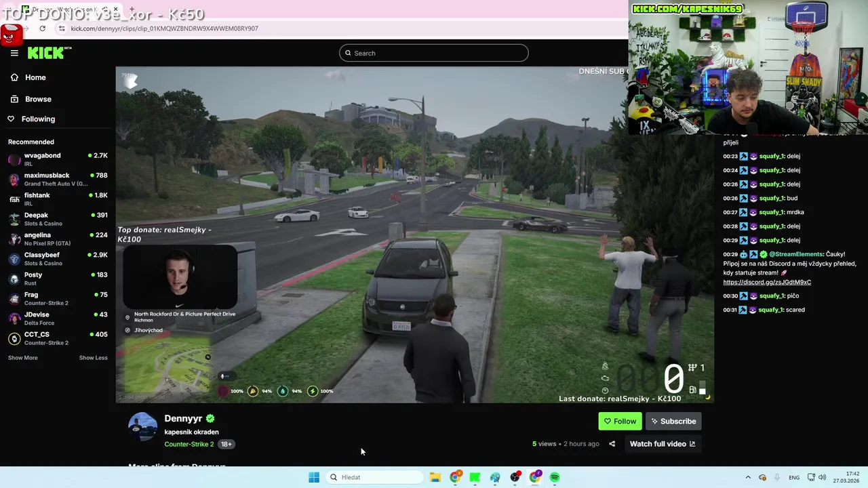The width and height of the screenshot is (868, 488).
Task: Click Watch full video button
Action: (663, 444)
